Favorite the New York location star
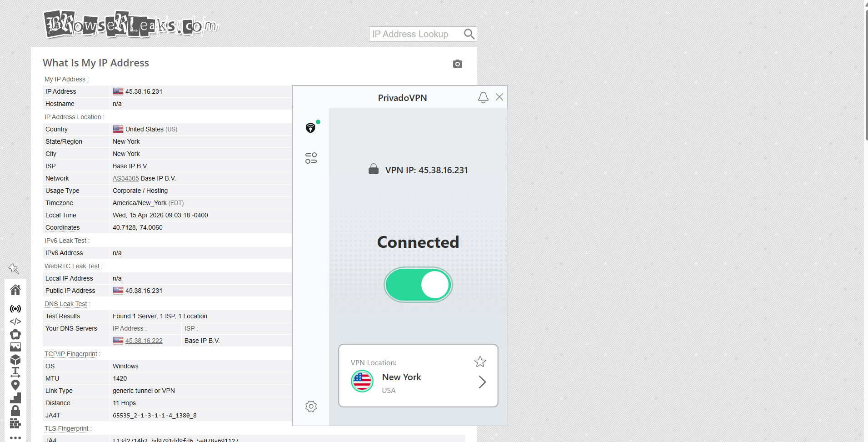Screen dimensions: 868x442 tap(480, 362)
